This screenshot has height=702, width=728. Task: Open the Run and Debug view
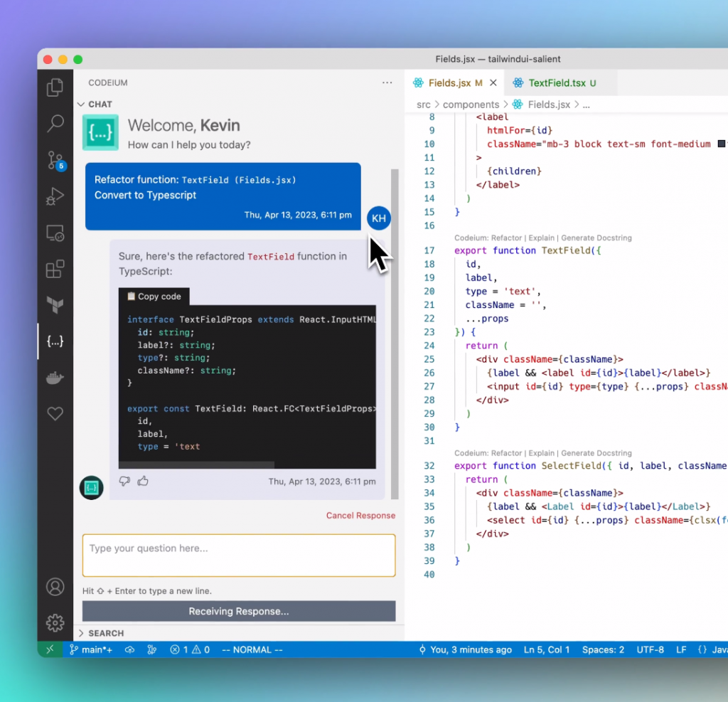tap(55, 196)
